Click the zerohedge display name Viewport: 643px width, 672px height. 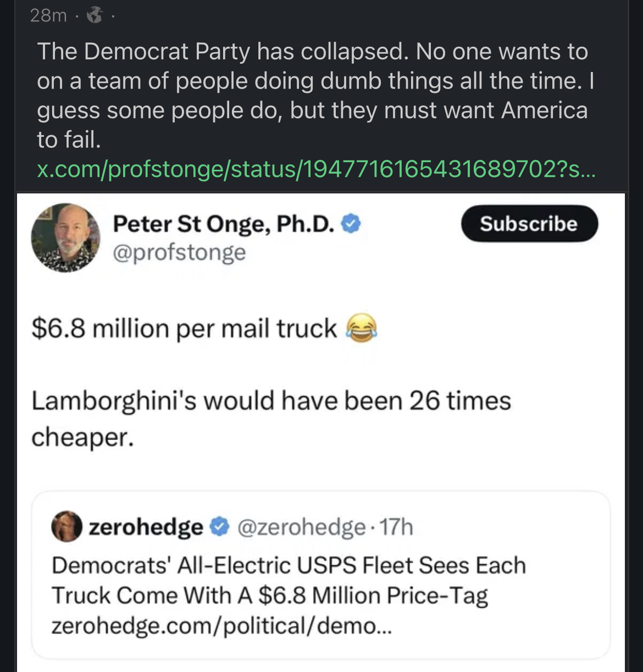tap(146, 527)
